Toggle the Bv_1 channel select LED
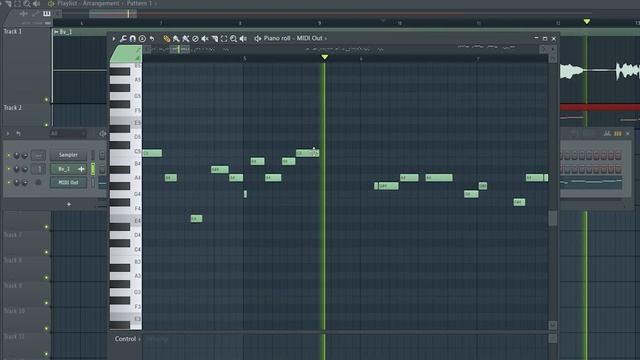This screenshot has height=360, width=640. point(93,169)
